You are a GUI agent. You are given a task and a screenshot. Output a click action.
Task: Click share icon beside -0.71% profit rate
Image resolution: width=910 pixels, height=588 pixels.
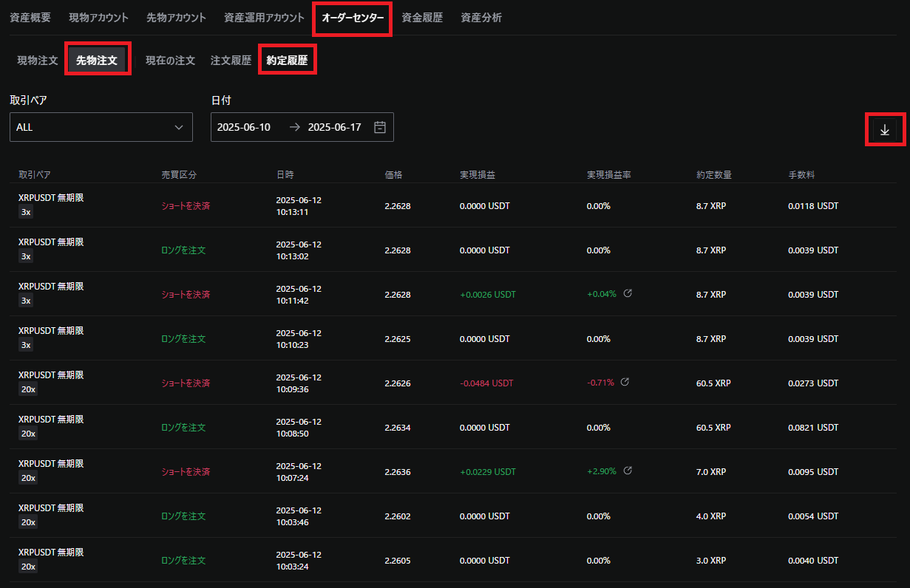(x=625, y=382)
